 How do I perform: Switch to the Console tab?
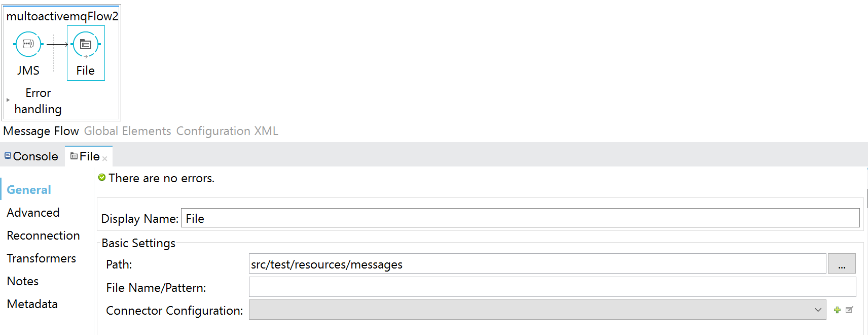[x=31, y=156]
